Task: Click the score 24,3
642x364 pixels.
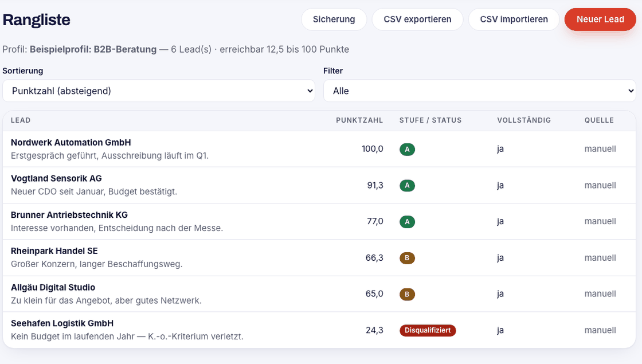Action: point(374,330)
